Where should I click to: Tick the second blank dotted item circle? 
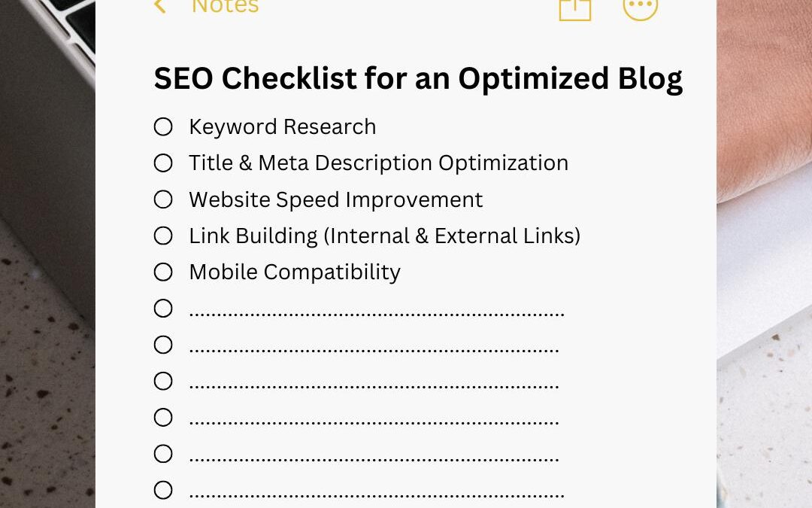tap(163, 344)
